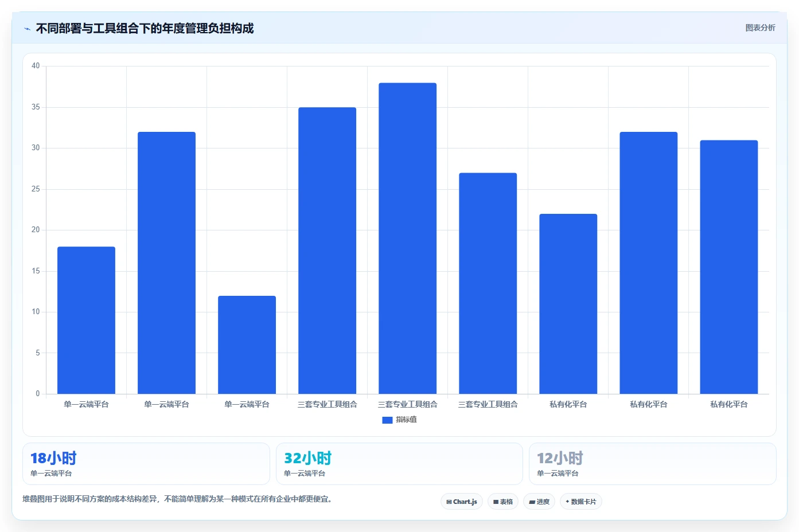Click the 单一云端平台 bar with value 32
The height and width of the screenshot is (532, 799).
166,263
